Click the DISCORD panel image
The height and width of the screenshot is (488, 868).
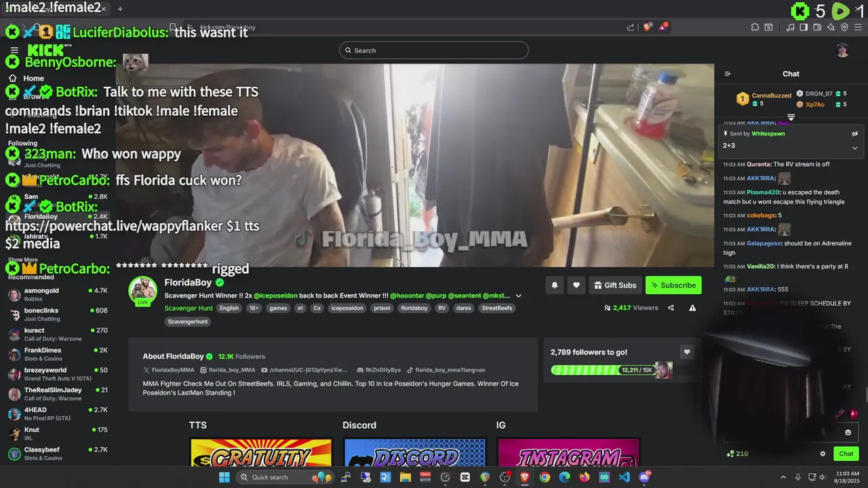(415, 453)
